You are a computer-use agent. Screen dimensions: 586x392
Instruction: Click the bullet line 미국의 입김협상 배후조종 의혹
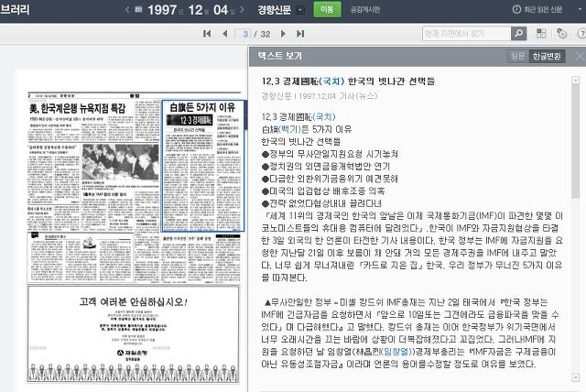(323, 191)
